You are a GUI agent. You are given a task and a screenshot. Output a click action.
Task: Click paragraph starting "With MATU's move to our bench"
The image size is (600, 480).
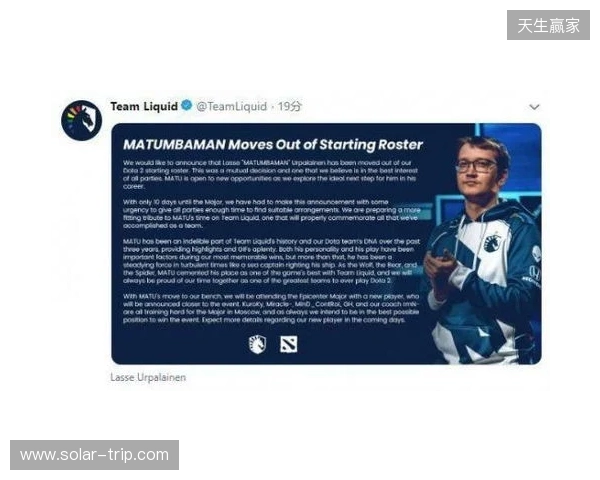(x=271, y=308)
